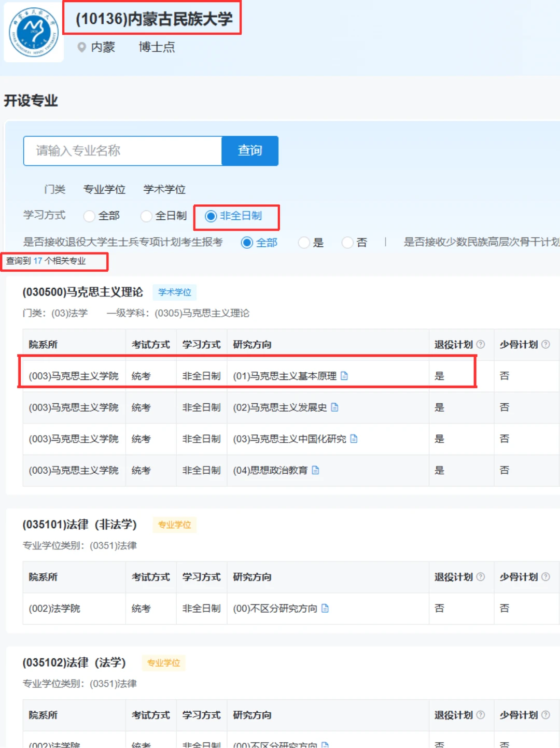Click help icon beside 少骨计划 in 法律 table

click(546, 577)
